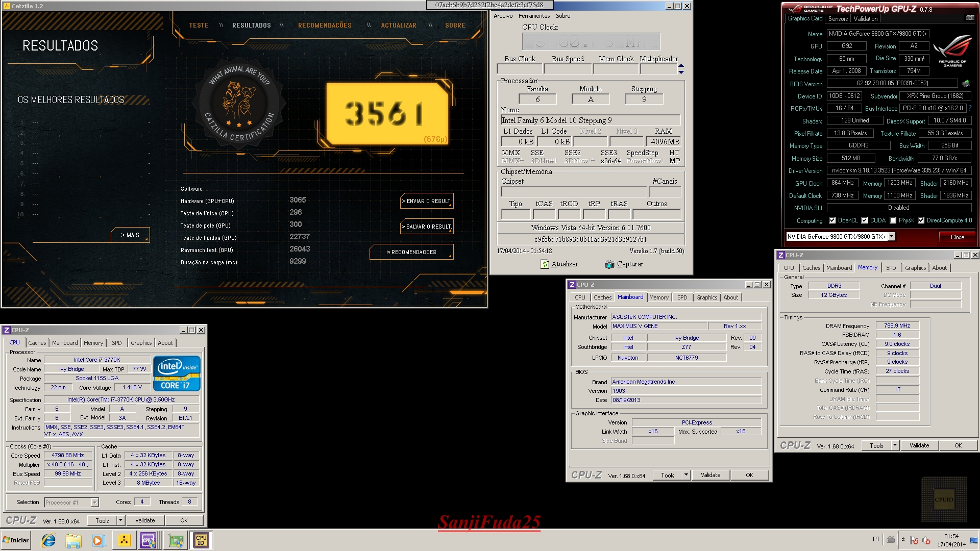Click the Multiplicador down arrow
The width and height of the screenshot is (980, 551).
coord(681,72)
